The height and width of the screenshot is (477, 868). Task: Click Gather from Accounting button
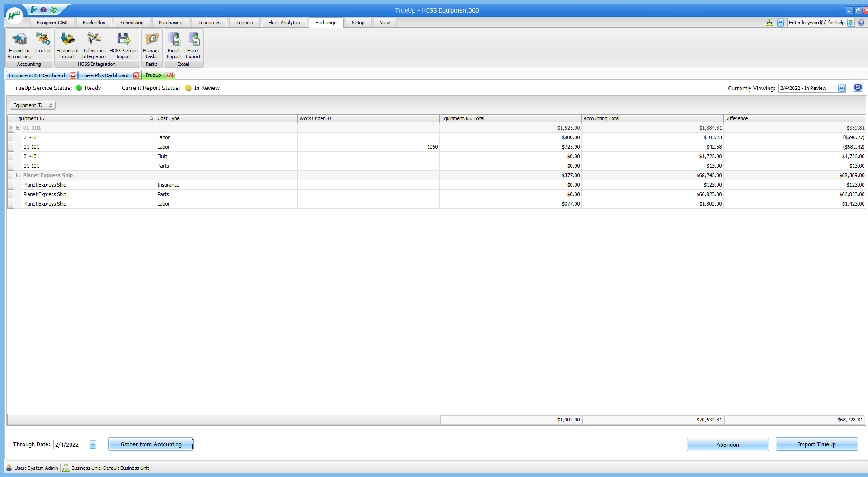(x=151, y=444)
